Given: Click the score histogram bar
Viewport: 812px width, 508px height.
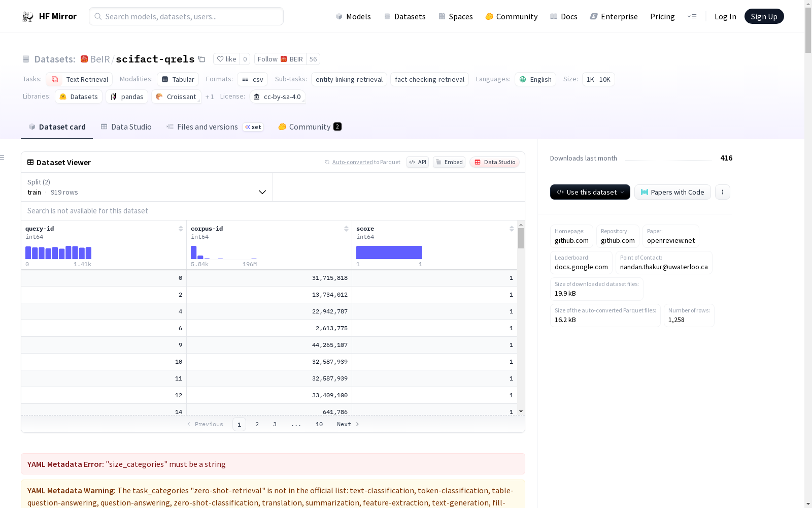Looking at the screenshot, I should pos(389,252).
